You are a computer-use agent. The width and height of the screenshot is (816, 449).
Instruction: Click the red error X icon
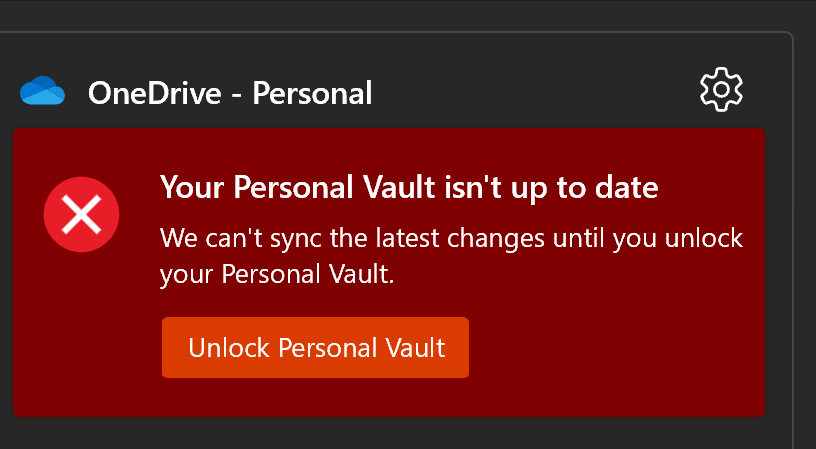tap(81, 214)
